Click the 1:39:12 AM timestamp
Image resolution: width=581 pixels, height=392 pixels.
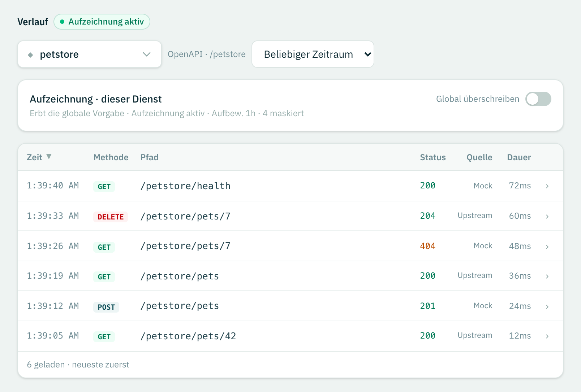coord(53,306)
